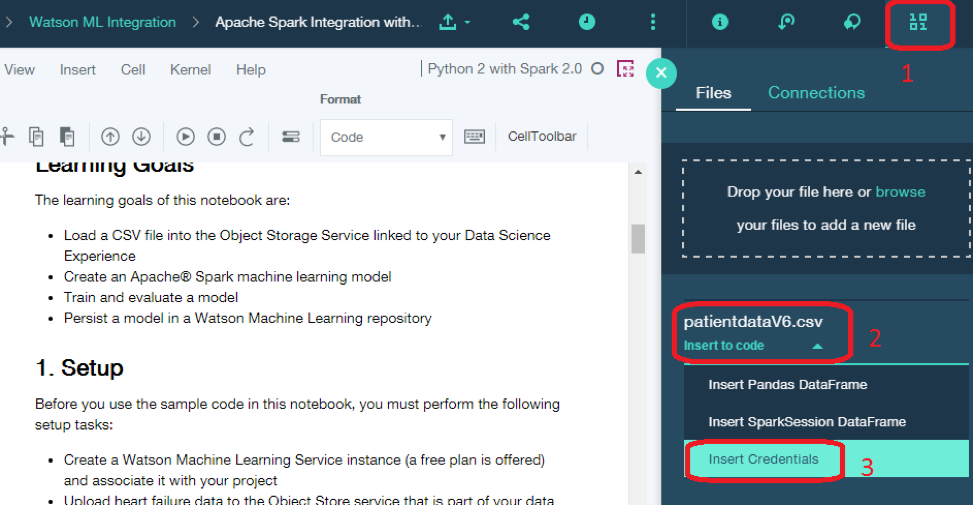The image size is (973, 505).
Task: Choose Insert Pandas DataFrame
Action: click(x=827, y=385)
